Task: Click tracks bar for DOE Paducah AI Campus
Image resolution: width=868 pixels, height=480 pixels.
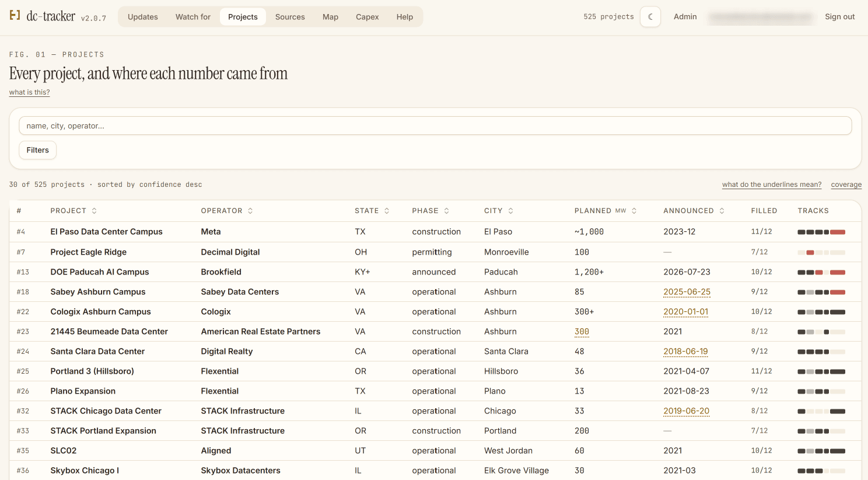Action: (x=821, y=272)
